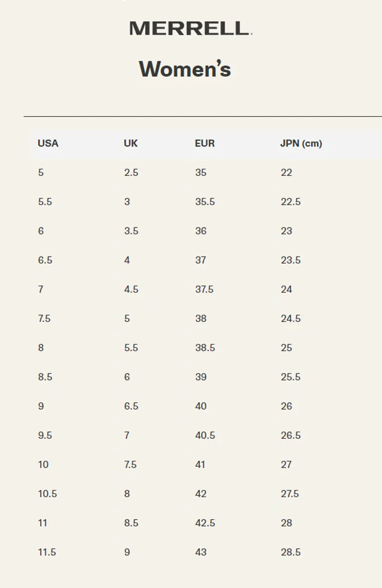The image size is (382, 588).
Task: Click EUR size 43 cell
Action: pyautogui.click(x=201, y=552)
